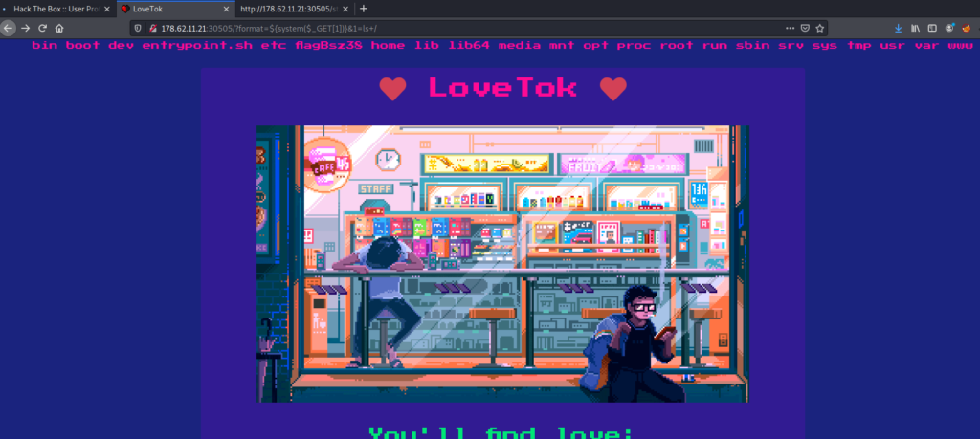980x439 pixels.
Task: Click 'boot' in the listing output
Action: coord(82,46)
